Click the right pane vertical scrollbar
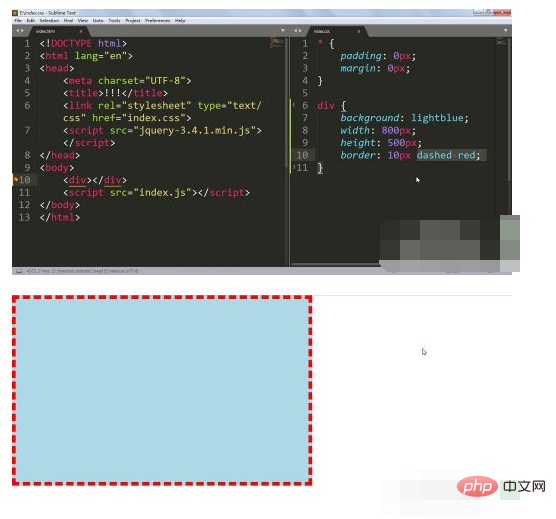The image size is (556, 519). [x=510, y=110]
